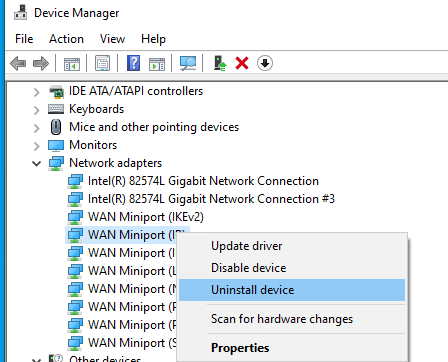Click the Disable device down-arrow toolbar icon
The image size is (448, 362).
click(x=265, y=63)
